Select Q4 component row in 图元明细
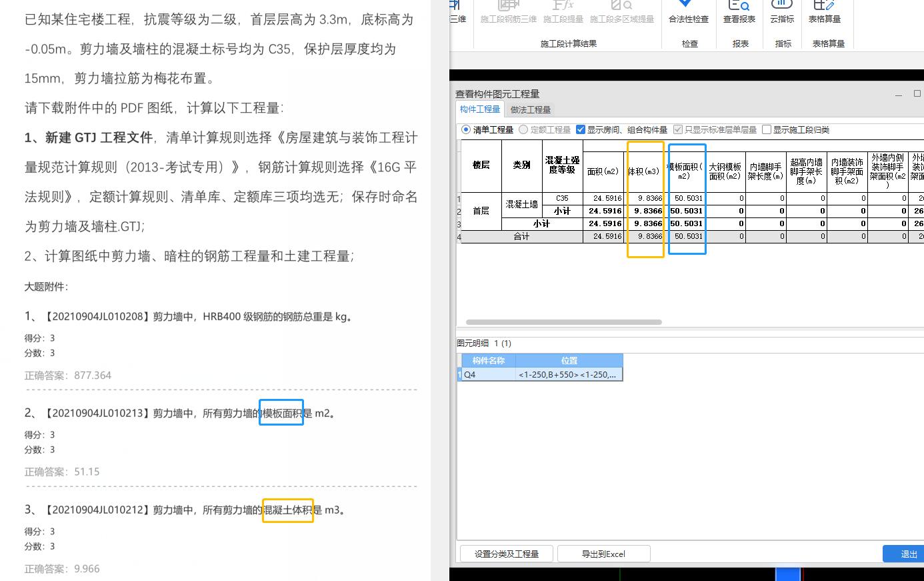 point(541,374)
